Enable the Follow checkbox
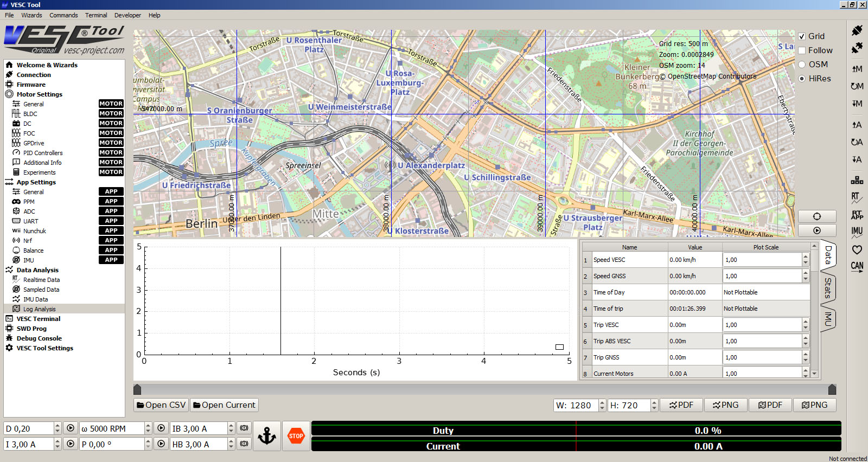The image size is (868, 462). point(802,50)
